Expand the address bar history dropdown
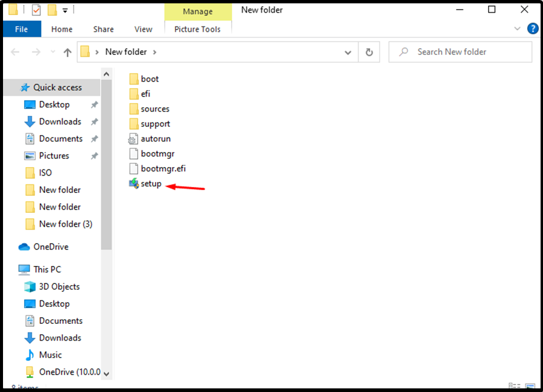The width and height of the screenshot is (543, 392). coord(348,52)
